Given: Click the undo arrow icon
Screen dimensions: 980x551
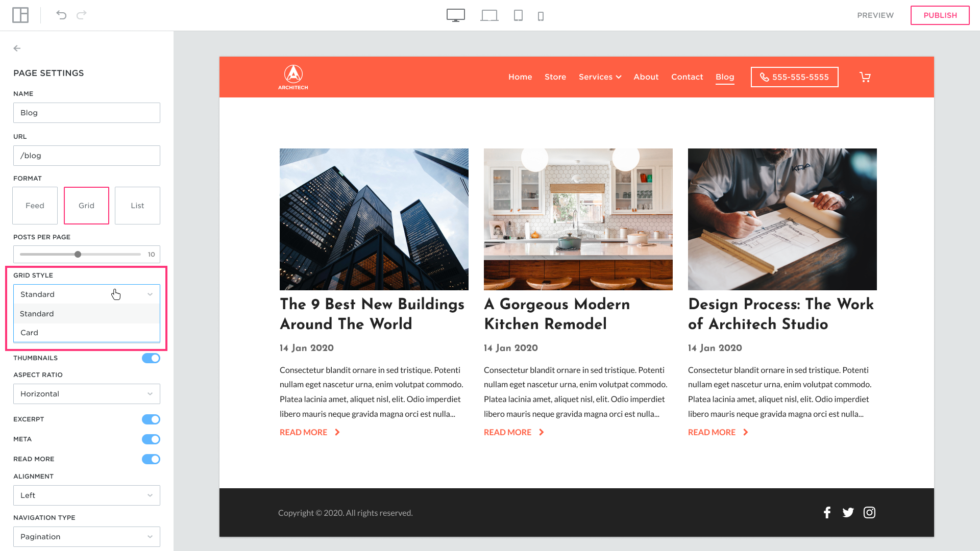Looking at the screenshot, I should (x=61, y=15).
